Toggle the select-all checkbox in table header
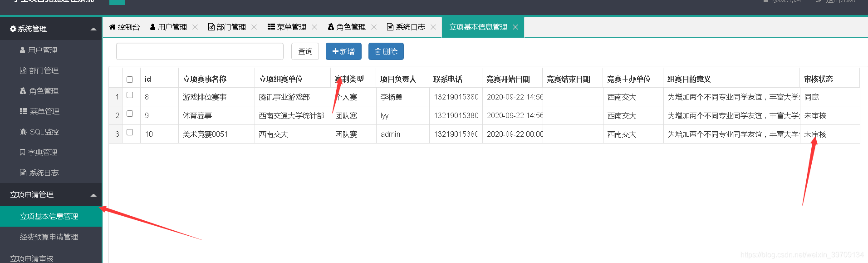 (130, 79)
